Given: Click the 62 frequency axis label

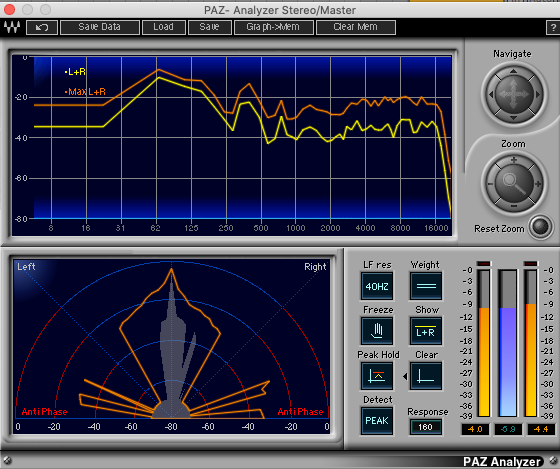Looking at the screenshot, I should pos(155,228).
